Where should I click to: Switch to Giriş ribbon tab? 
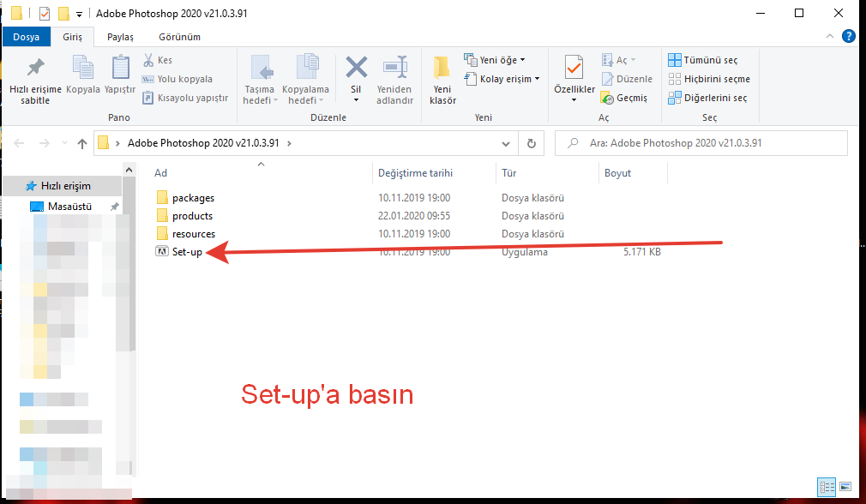72,37
